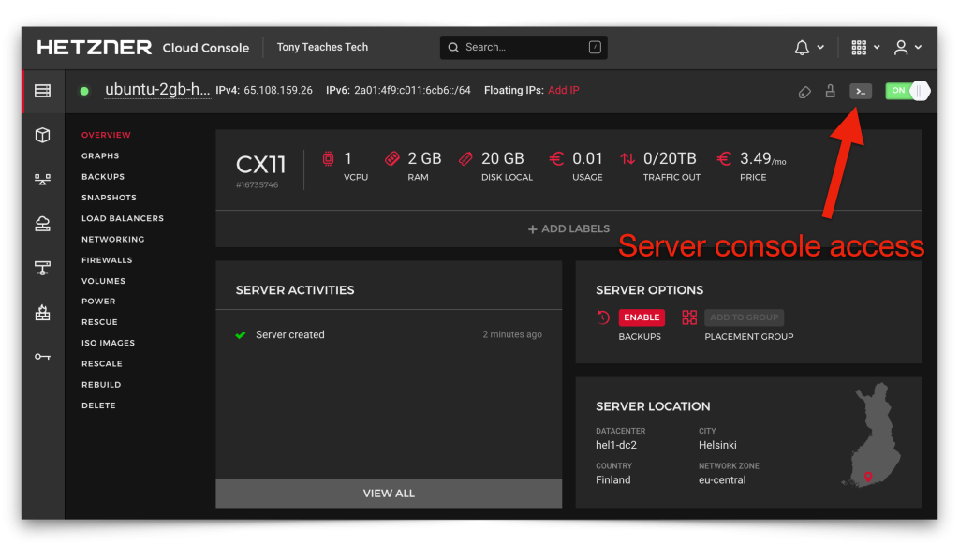Click Add Labels
Screen dimensions: 959x560
pyautogui.click(x=568, y=228)
